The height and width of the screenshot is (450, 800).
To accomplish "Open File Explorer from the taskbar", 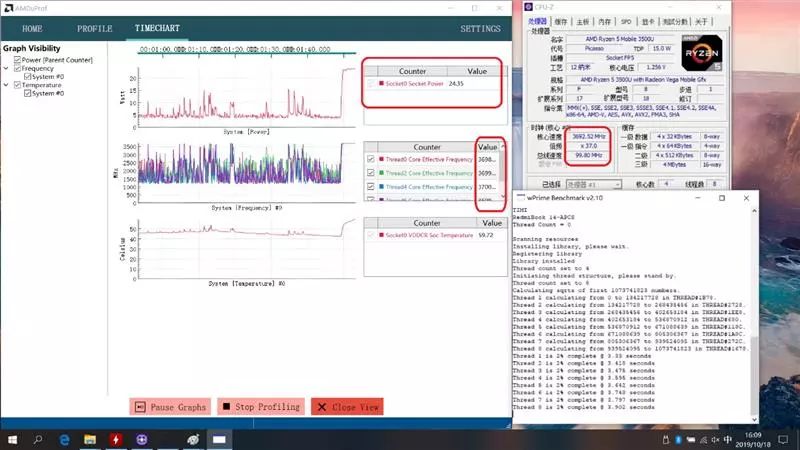I will click(x=90, y=439).
